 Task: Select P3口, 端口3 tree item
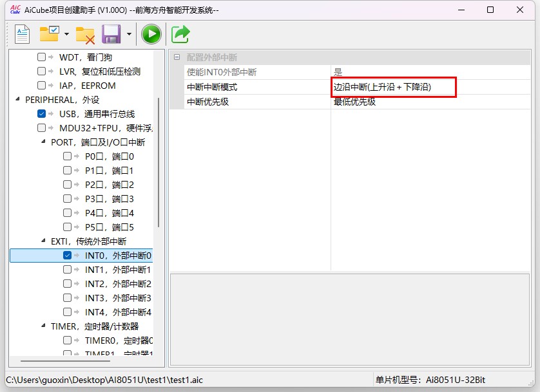tap(110, 199)
